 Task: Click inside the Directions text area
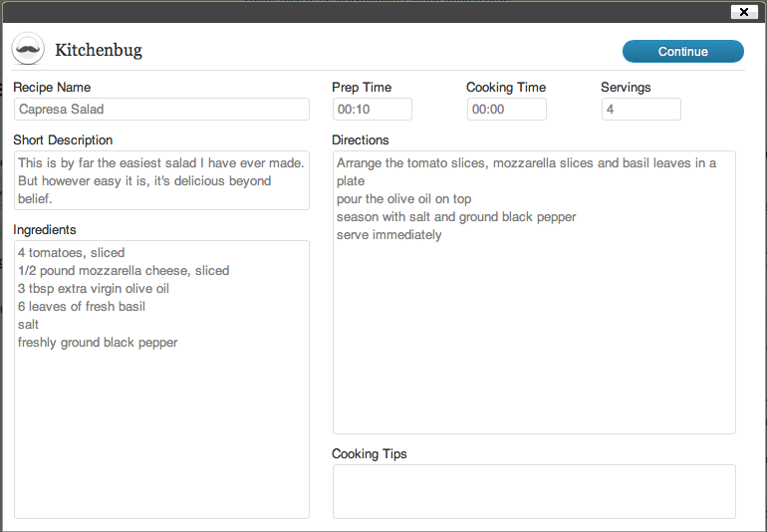(534, 292)
